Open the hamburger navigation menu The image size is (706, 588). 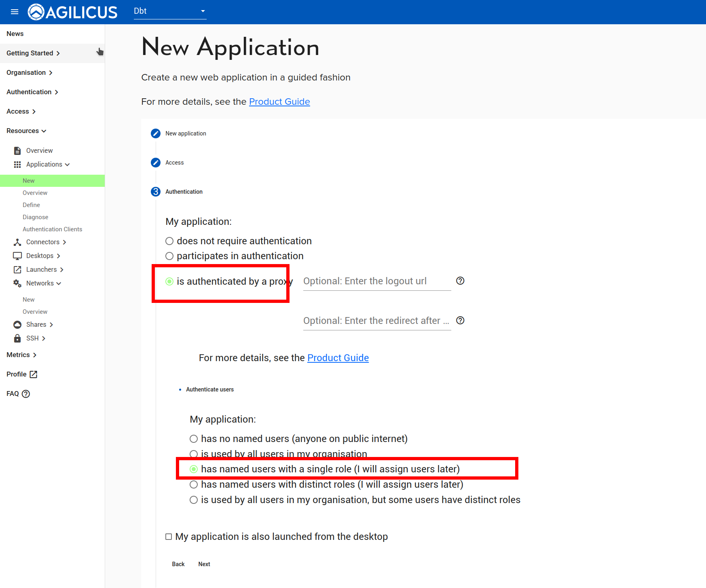(x=15, y=12)
